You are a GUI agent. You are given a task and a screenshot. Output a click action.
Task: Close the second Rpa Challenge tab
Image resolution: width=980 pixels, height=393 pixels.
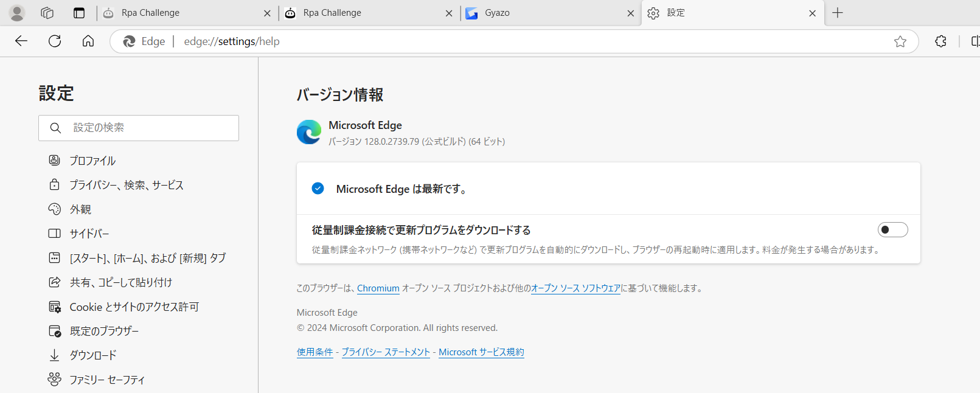pyautogui.click(x=449, y=13)
